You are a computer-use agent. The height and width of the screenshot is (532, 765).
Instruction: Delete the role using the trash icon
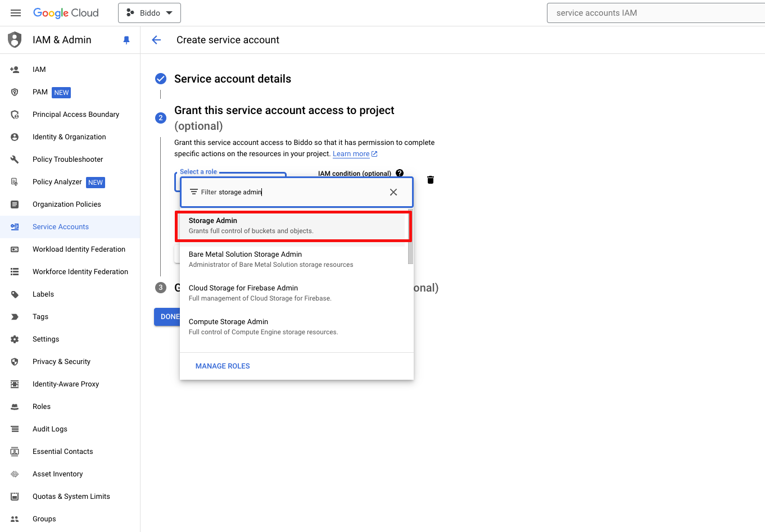pos(431,180)
